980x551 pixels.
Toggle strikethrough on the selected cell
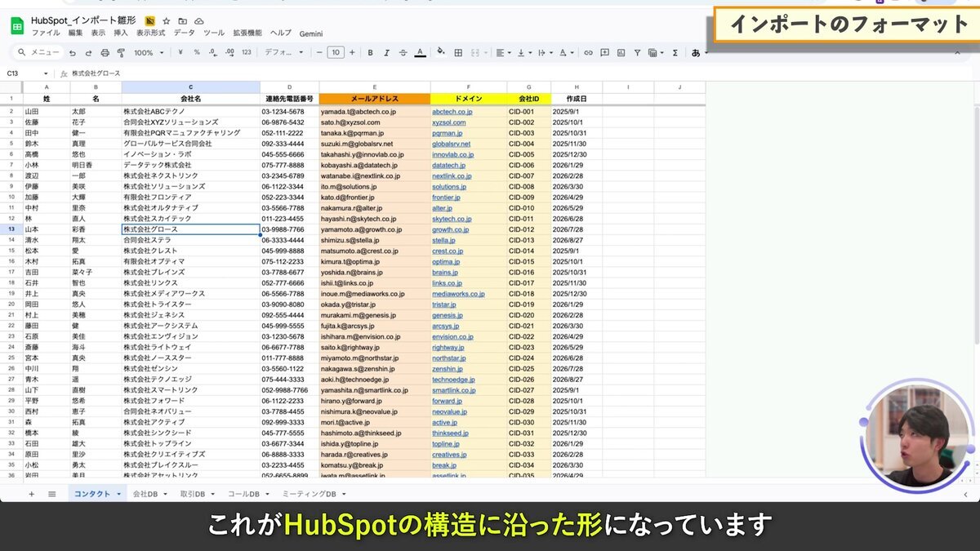pyautogui.click(x=403, y=52)
